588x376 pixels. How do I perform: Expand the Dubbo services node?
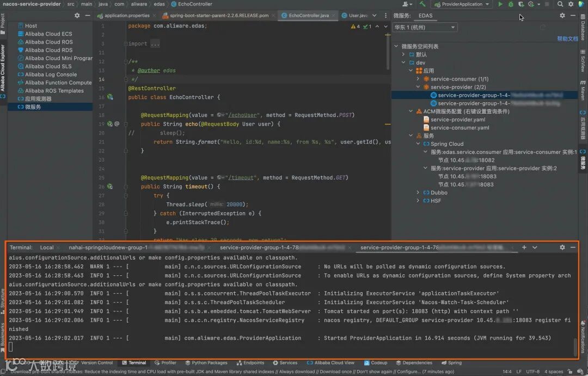(418, 193)
